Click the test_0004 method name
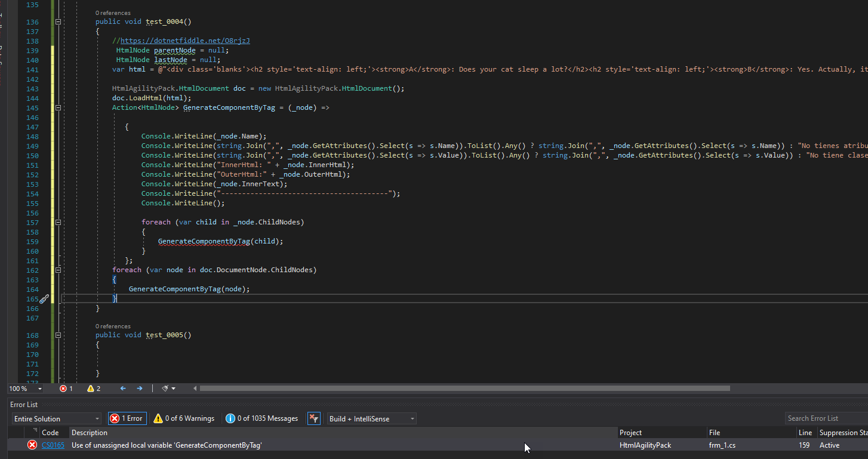Viewport: 868px width, 459px height. [164, 22]
